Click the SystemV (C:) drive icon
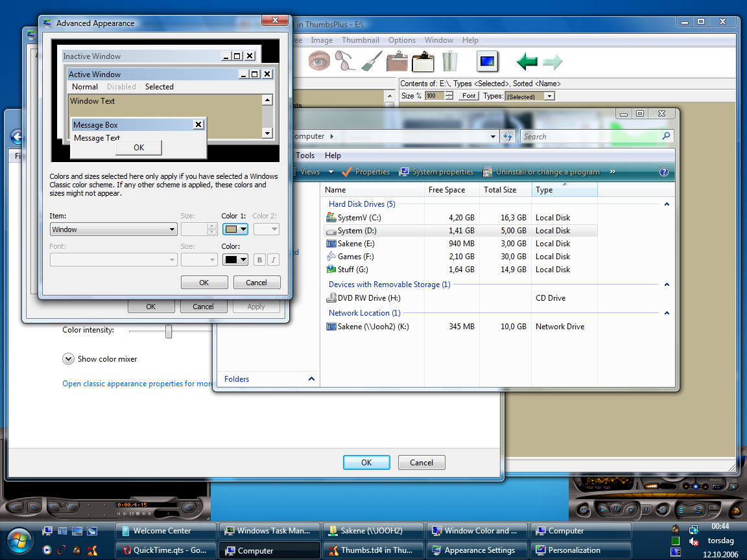The image size is (747, 560). pos(331,217)
